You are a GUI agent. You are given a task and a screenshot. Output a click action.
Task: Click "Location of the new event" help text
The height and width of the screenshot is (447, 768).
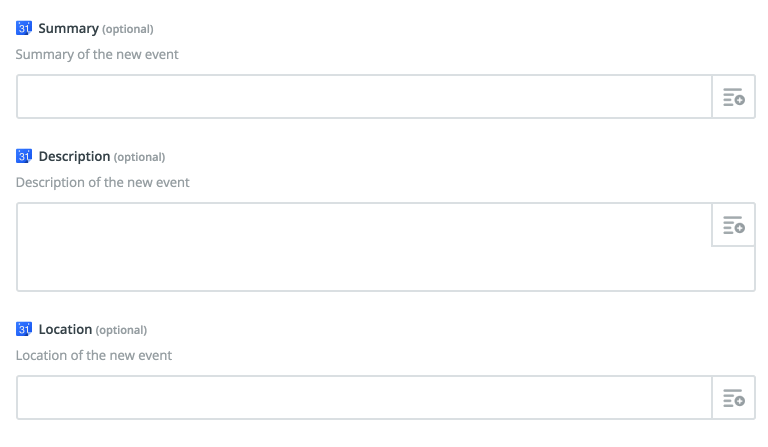[x=94, y=355]
